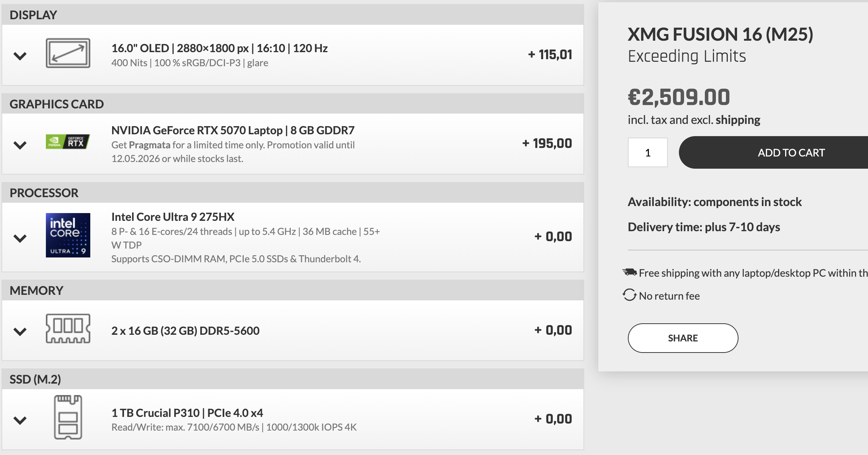This screenshot has height=455, width=868.
Task: Click the Intel Core Ultra 9 275HX title
Action: [x=173, y=217]
